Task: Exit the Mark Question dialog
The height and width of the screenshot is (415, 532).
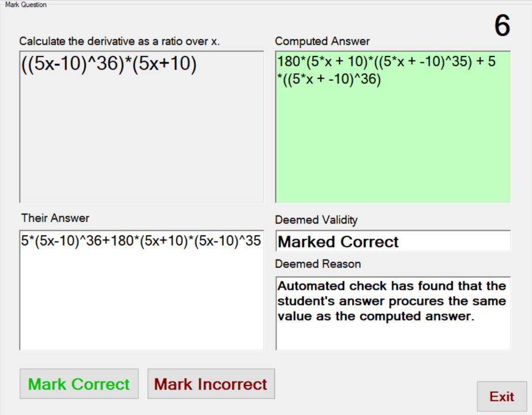Action: [x=502, y=397]
